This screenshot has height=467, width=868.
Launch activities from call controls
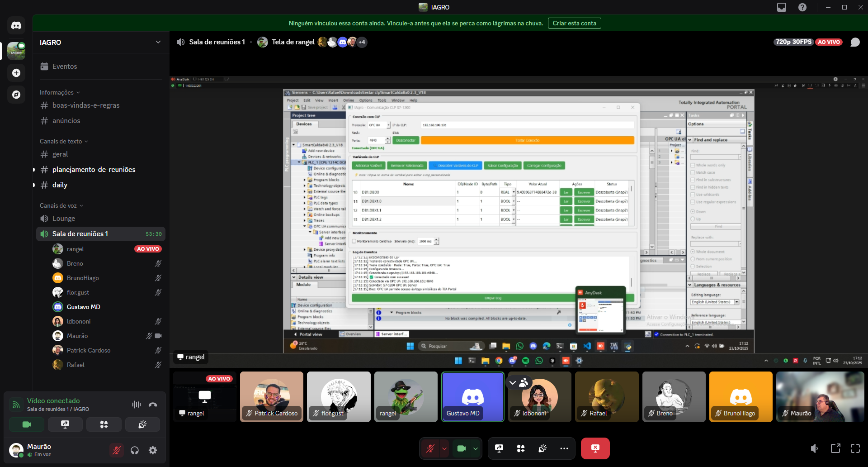pyautogui.click(x=521, y=448)
